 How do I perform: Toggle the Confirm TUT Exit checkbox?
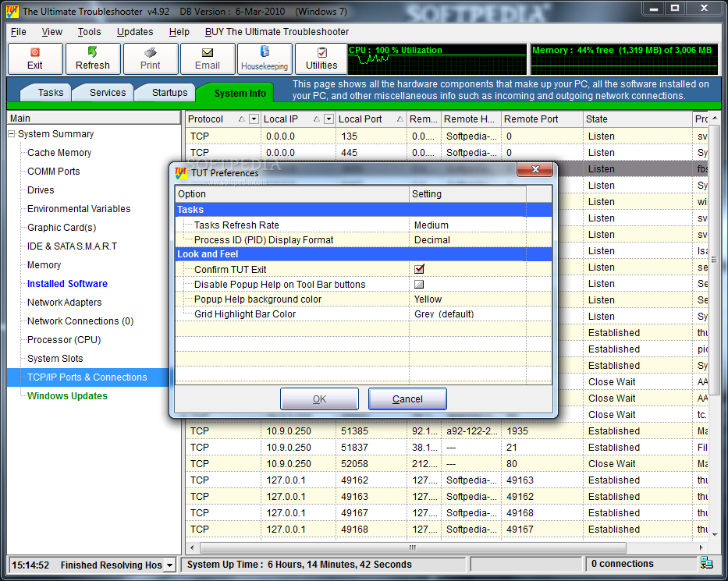[419, 269]
